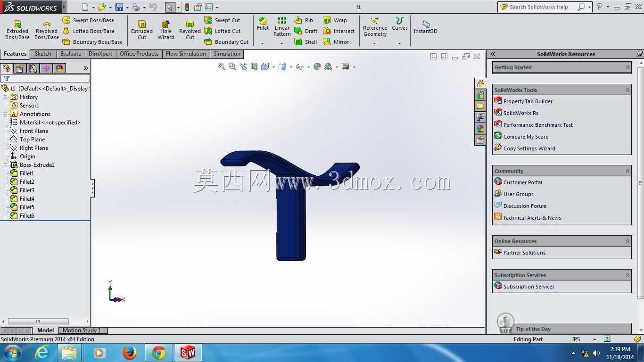The image size is (644, 362).
Task: Switch to the Flow Simulation tab
Action: click(x=186, y=54)
